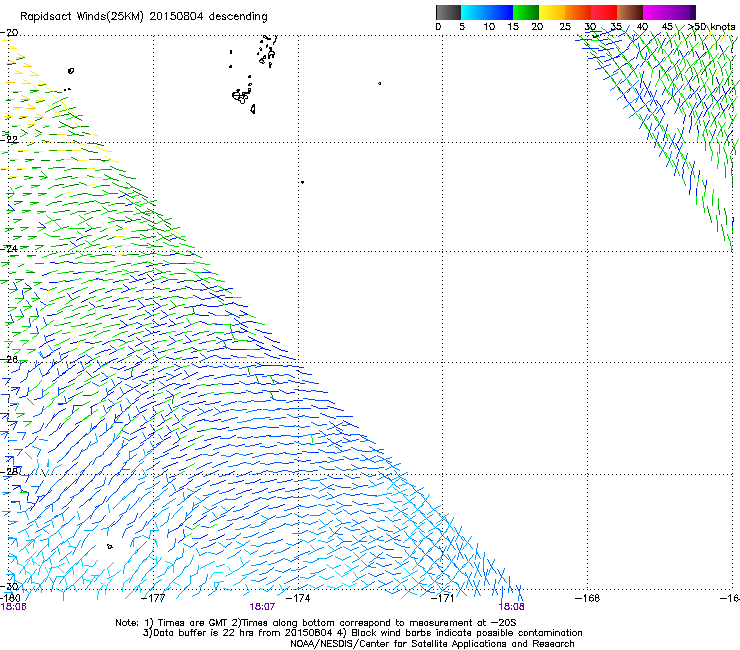Viewport: 740px width, 650px height.
Task: Click the latitude label '-28'
Action: pyautogui.click(x=9, y=471)
